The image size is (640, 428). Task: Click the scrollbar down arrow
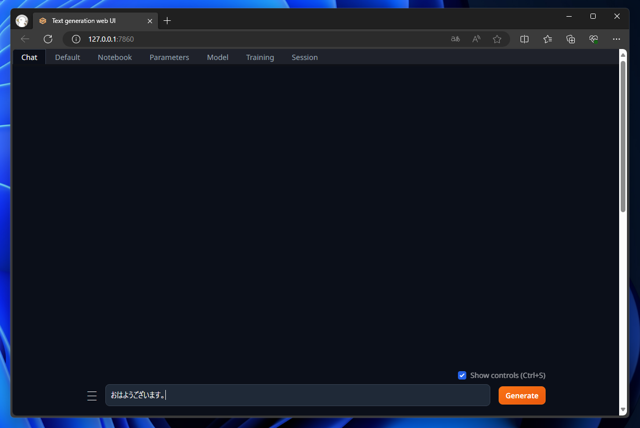coord(623,410)
